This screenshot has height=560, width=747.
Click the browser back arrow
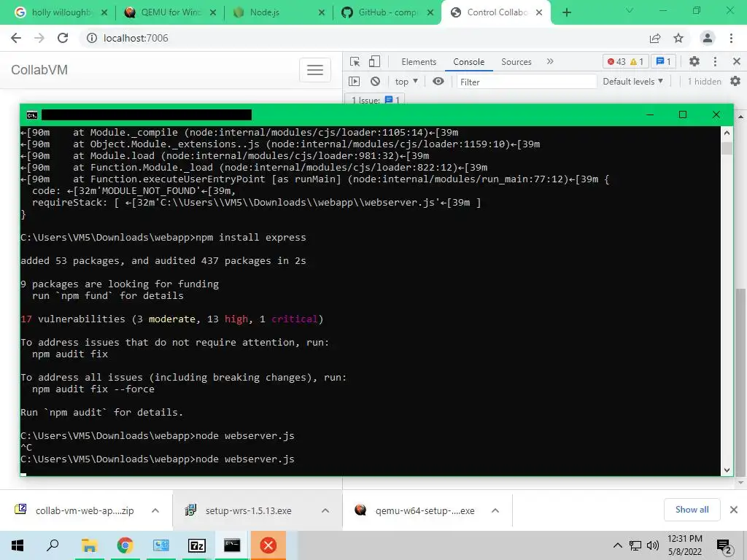pyautogui.click(x=16, y=38)
